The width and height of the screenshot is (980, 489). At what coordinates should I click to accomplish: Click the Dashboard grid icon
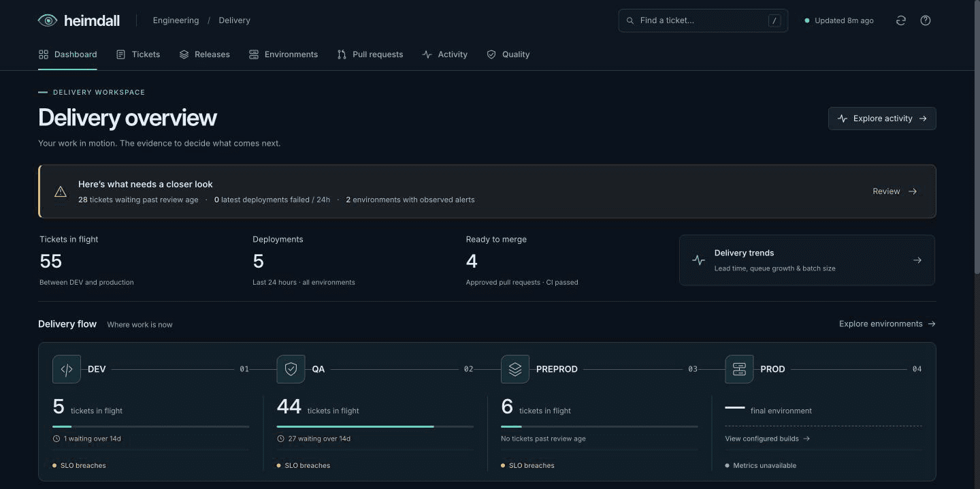(x=44, y=54)
